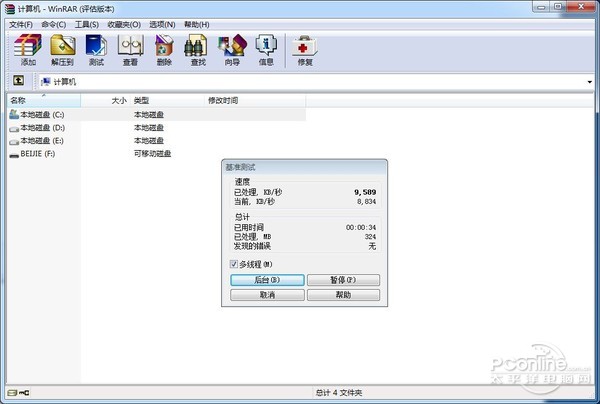Click the 查找 (Find) binoculars icon
Image resolution: width=600 pixels, height=404 pixels.
click(x=197, y=50)
